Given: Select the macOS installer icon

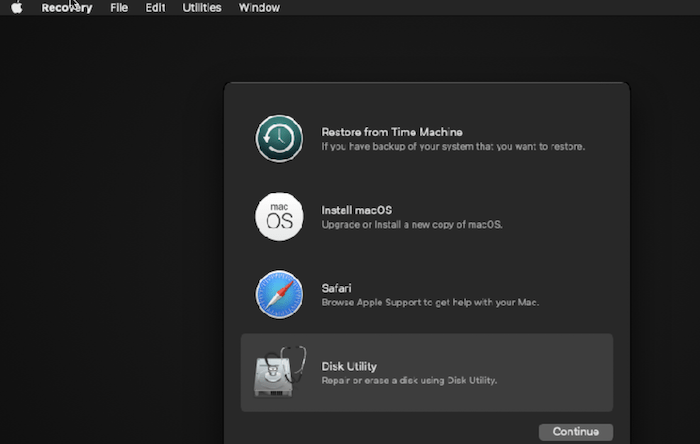Looking at the screenshot, I should coord(279,217).
